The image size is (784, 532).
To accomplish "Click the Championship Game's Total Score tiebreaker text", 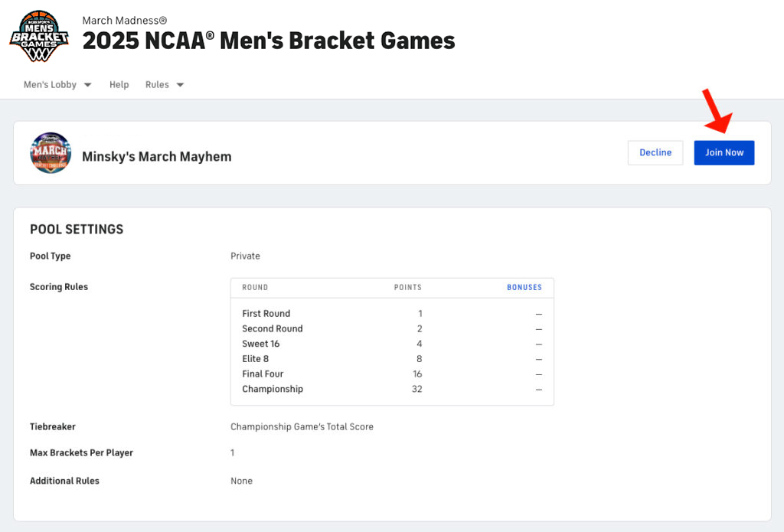I will [302, 427].
